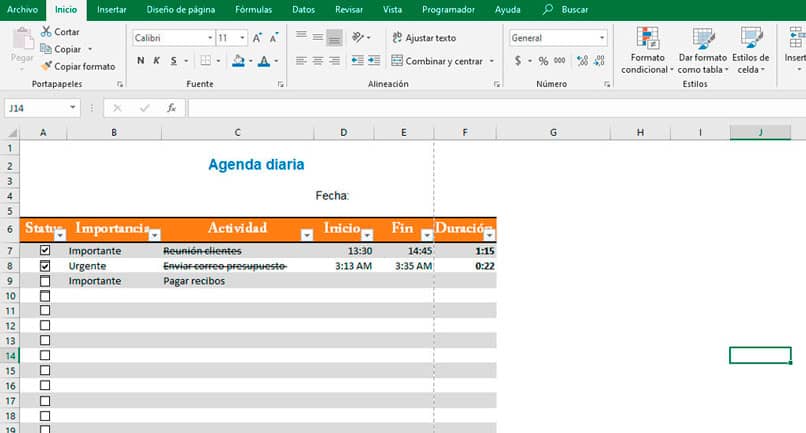
Task: Open the font size dropdown
Action: [x=242, y=38]
